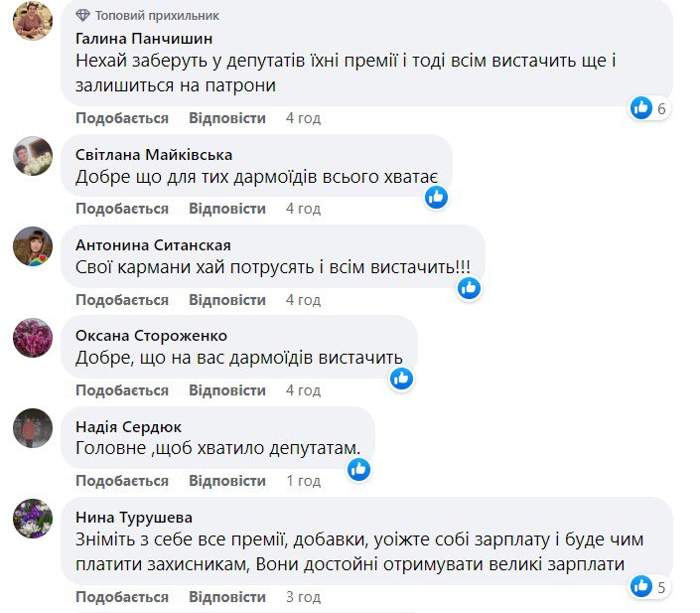Click like reaction on Надія Сердюк's comment

click(358, 468)
